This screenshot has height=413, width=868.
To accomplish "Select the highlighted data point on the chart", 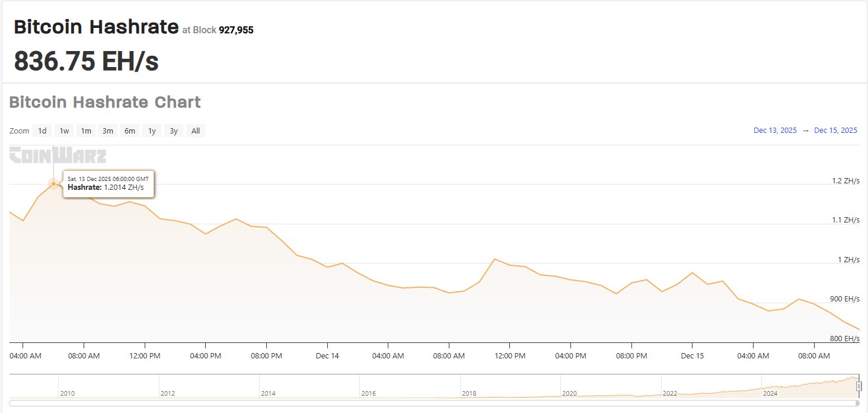I will [x=53, y=185].
